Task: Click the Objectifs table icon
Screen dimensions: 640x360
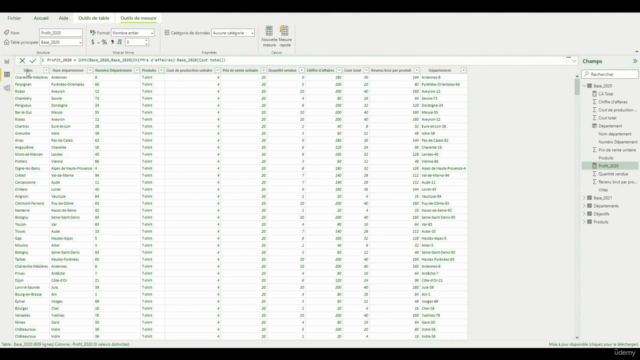Action: [589, 214]
